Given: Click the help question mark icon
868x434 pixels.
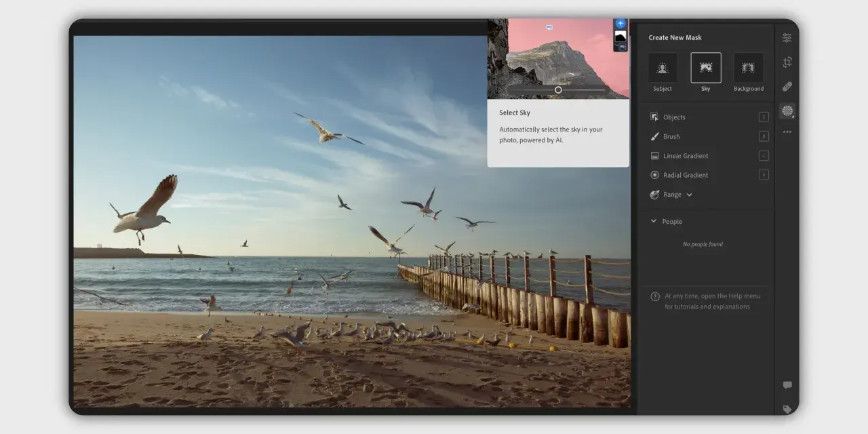Looking at the screenshot, I should (x=655, y=296).
